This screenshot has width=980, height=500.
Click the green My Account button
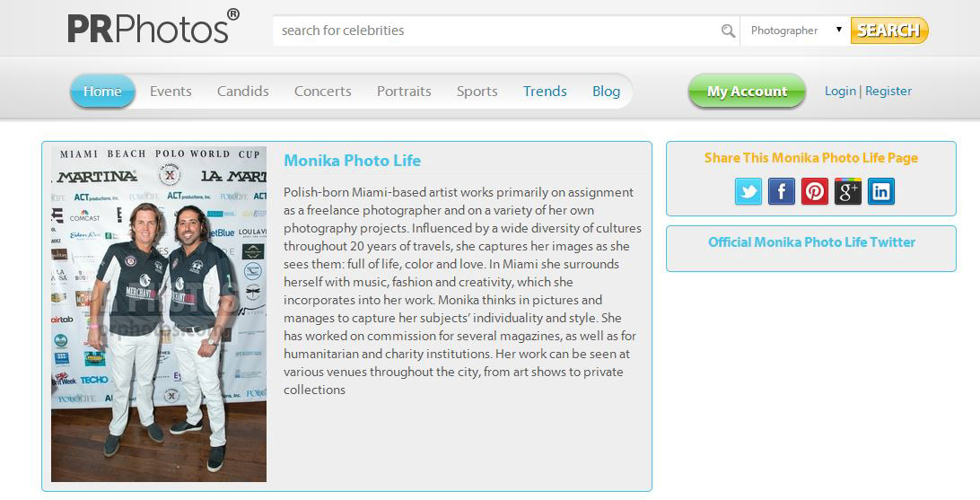(747, 92)
